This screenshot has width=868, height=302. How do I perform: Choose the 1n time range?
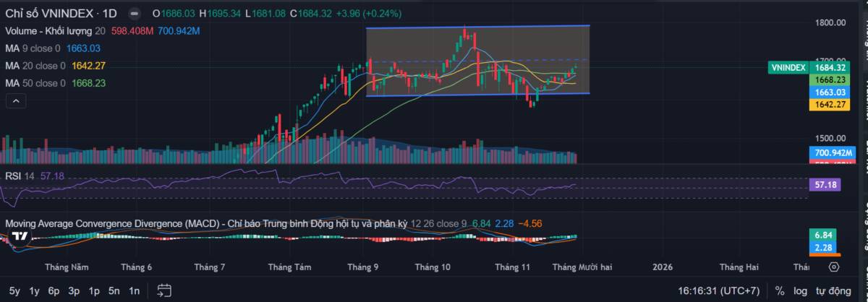(x=134, y=290)
